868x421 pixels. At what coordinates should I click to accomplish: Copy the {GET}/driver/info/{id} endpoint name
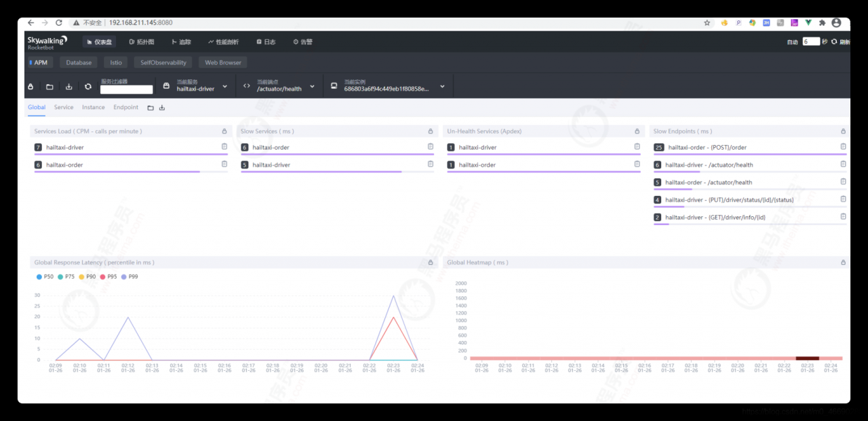coord(844,217)
